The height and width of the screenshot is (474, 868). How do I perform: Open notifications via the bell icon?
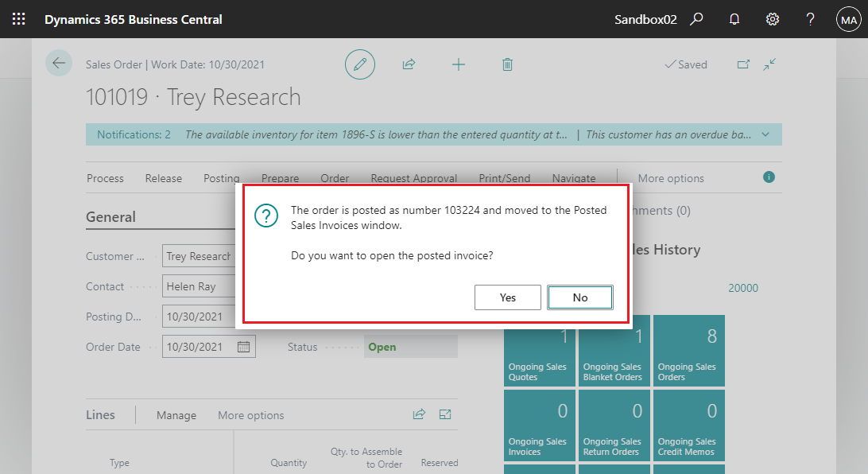(x=734, y=18)
